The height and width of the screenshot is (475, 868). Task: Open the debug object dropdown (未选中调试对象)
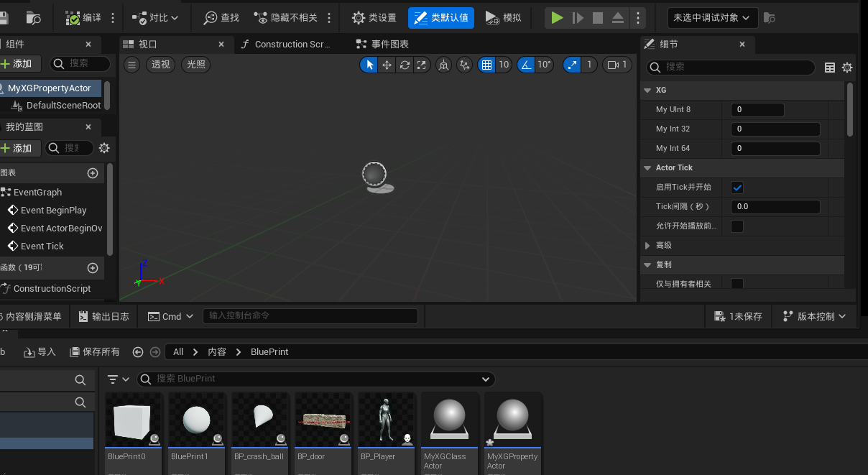click(712, 18)
